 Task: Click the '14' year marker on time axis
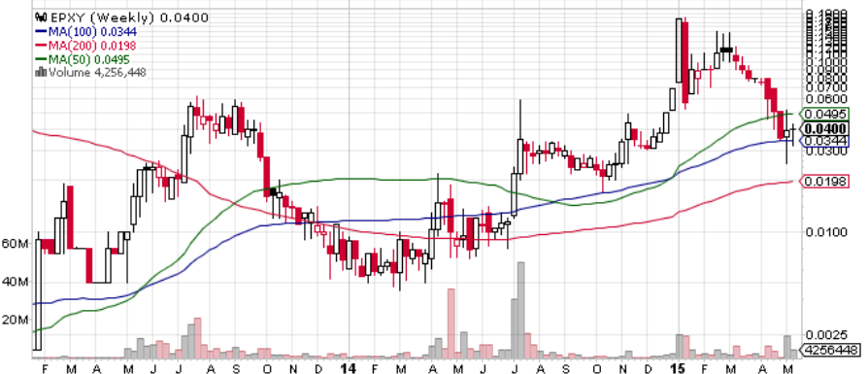[x=349, y=368]
